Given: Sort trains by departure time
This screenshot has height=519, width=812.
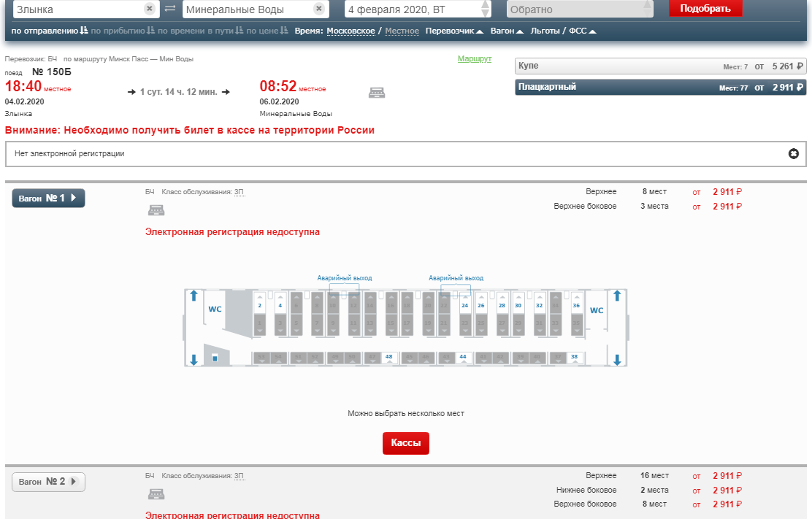Looking at the screenshot, I should pos(50,31).
